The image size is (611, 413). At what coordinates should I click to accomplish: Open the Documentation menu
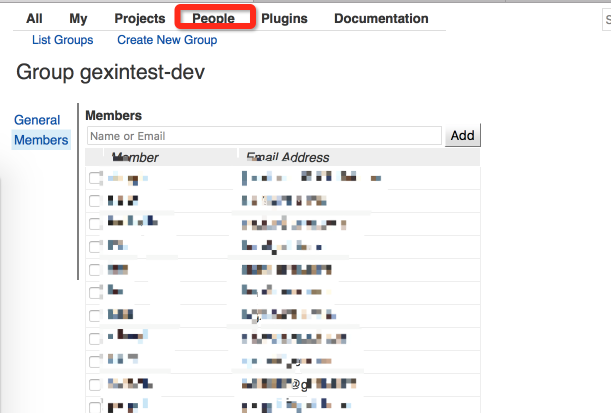coord(381,18)
